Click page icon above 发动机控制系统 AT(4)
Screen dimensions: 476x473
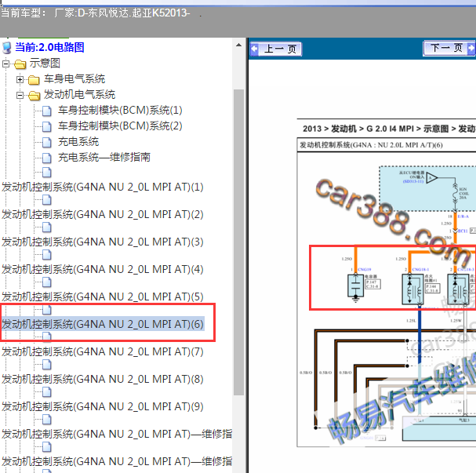[x=47, y=255]
